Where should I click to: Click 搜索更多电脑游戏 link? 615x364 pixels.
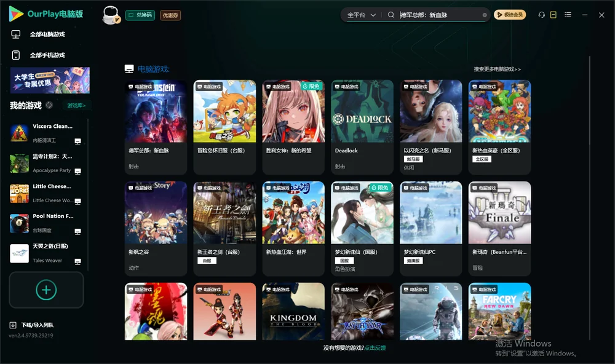(x=498, y=69)
